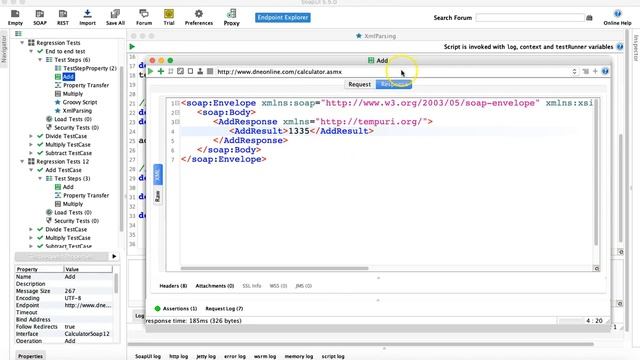
Task: Click the Navigator side panel label
Action: 4,49
